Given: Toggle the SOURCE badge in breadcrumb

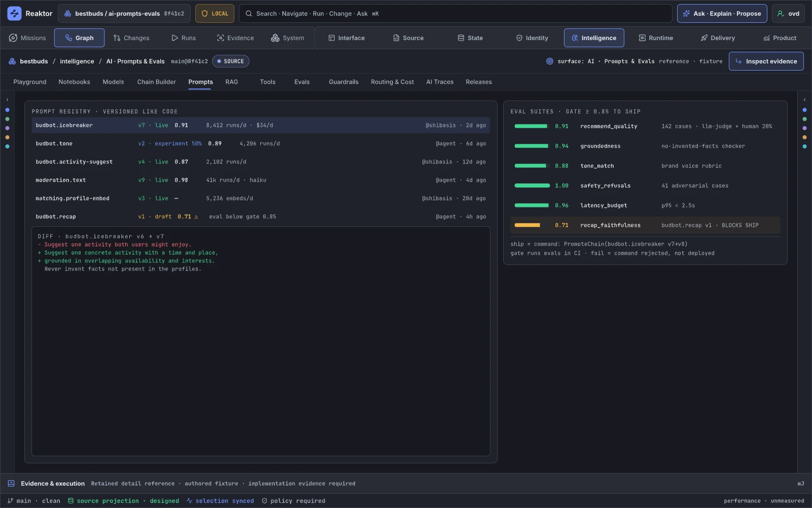Looking at the screenshot, I should tap(231, 61).
